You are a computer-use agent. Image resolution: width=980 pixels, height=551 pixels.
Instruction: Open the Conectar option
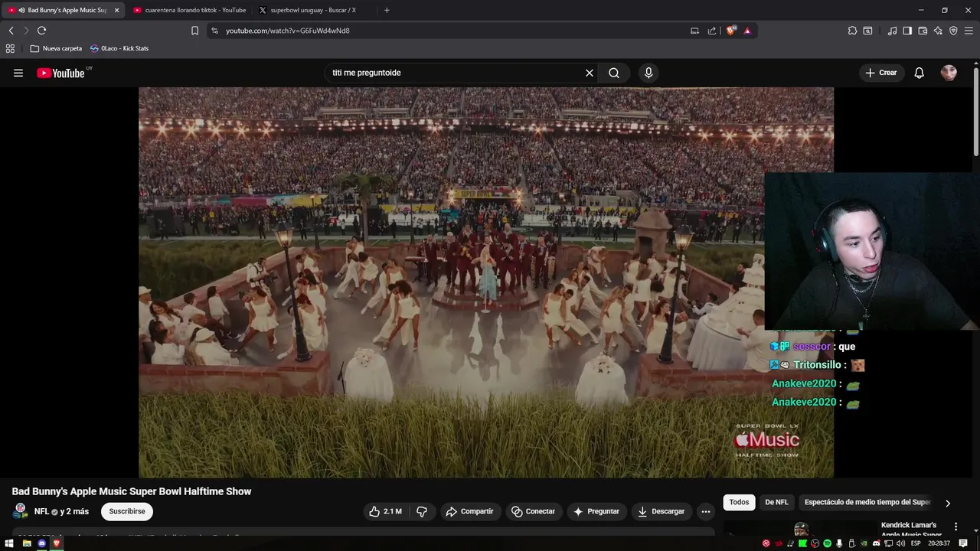tap(533, 511)
